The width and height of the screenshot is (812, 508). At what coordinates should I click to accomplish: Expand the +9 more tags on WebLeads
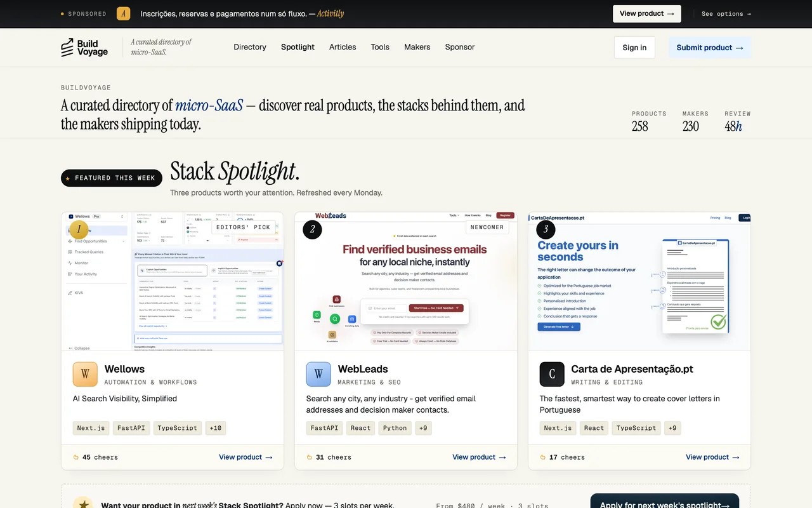point(424,428)
